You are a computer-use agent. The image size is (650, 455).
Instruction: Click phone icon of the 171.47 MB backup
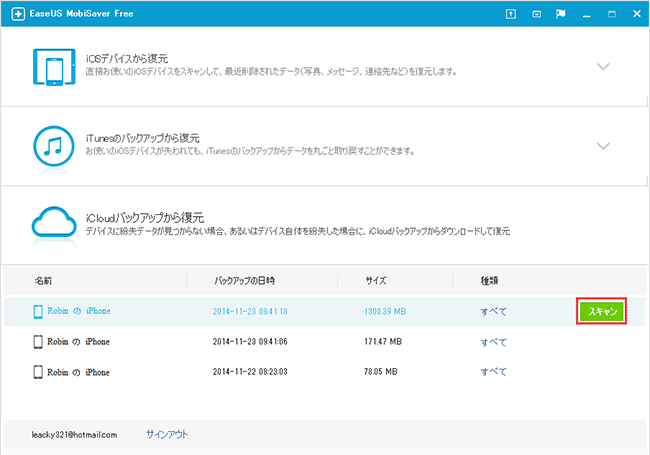point(38,342)
